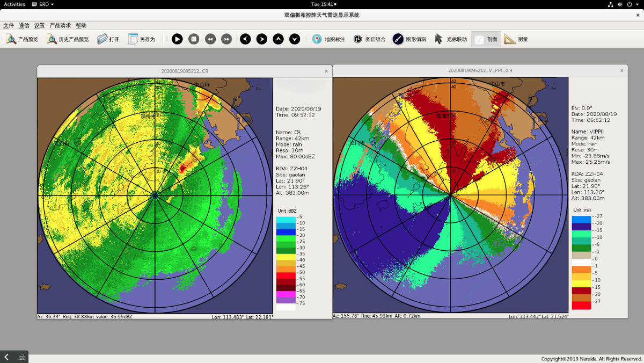Toggle the 剖面 cross-section tool
Viewport: 644px width, 363px height.
pos(486,39)
